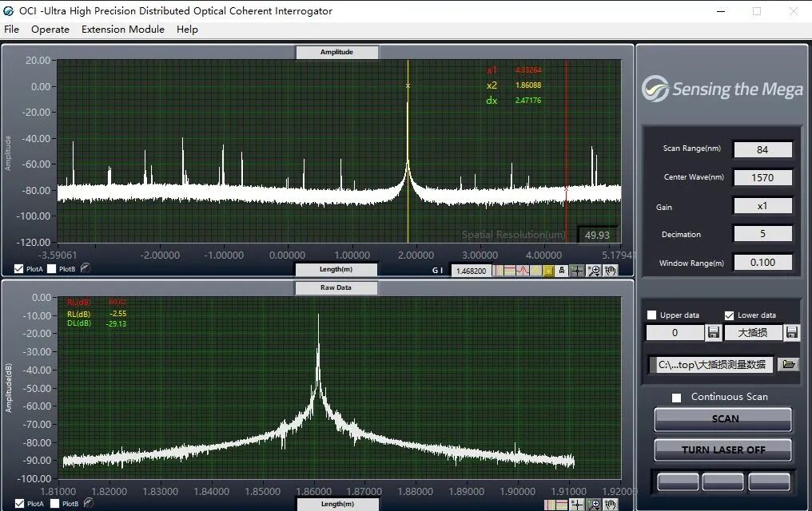Image resolution: width=812 pixels, height=511 pixels.
Task: Click the Raw Data graph title tab
Action: [336, 287]
